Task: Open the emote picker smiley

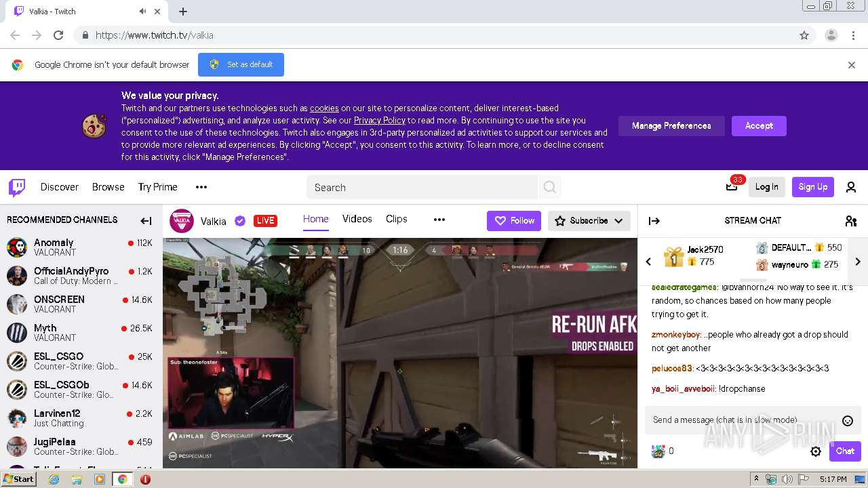Action: 847,421
